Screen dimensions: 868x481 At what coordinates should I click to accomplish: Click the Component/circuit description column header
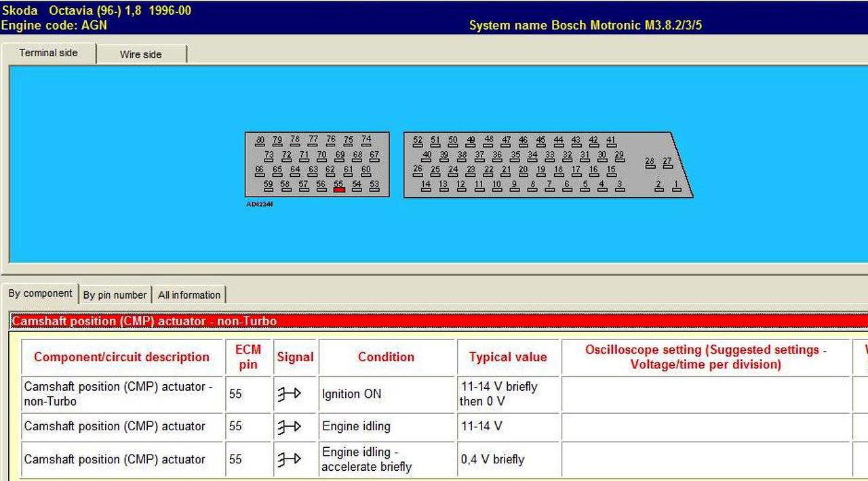click(x=122, y=357)
